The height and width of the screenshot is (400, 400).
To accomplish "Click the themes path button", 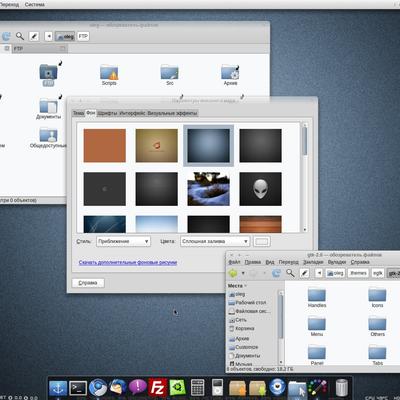I will [x=358, y=273].
